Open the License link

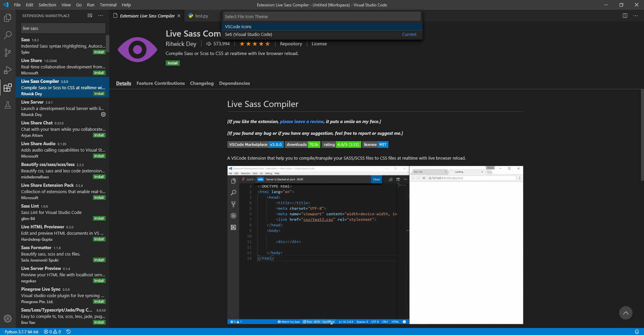[x=319, y=44]
